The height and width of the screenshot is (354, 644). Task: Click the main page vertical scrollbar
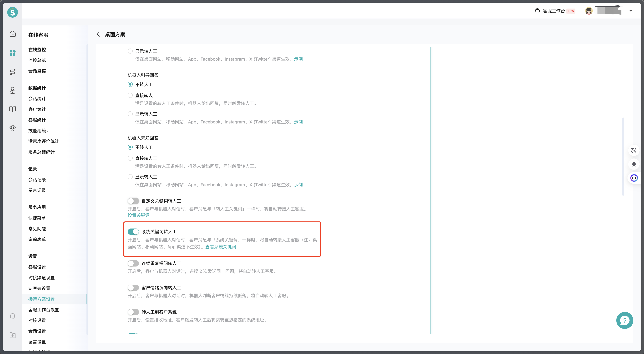(x=623, y=157)
